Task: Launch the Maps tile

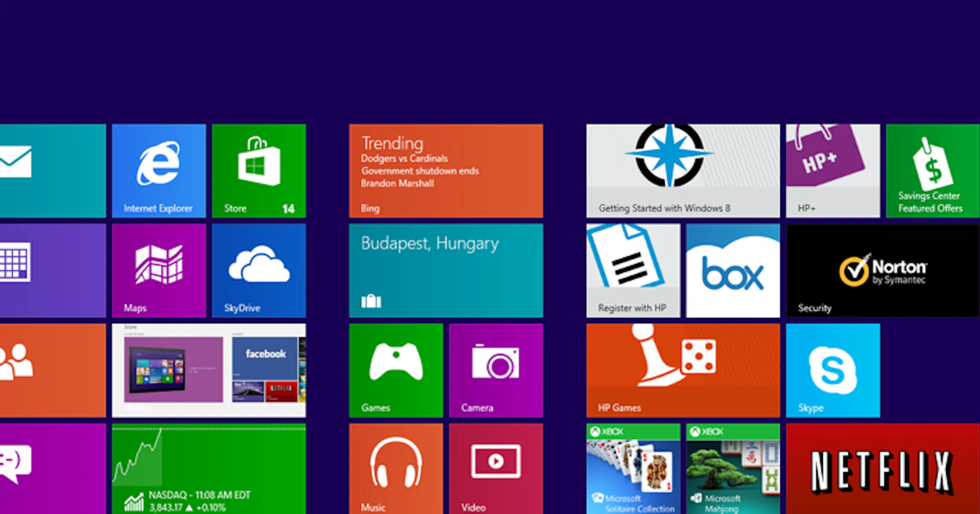Action: point(159,270)
